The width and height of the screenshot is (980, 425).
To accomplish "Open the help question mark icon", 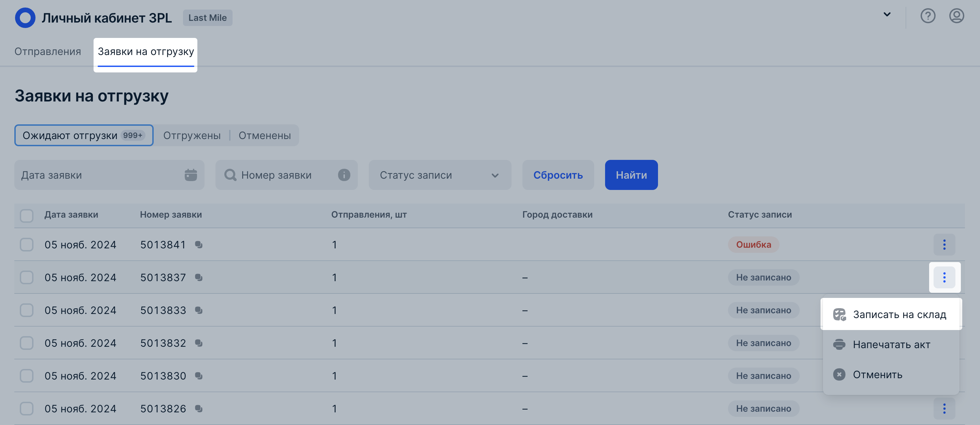I will pos(928,16).
